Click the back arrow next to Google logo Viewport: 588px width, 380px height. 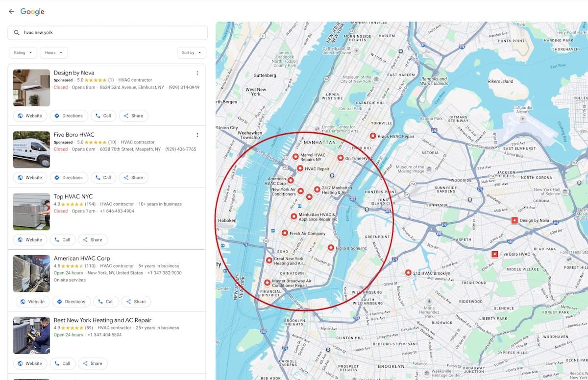pyautogui.click(x=11, y=12)
